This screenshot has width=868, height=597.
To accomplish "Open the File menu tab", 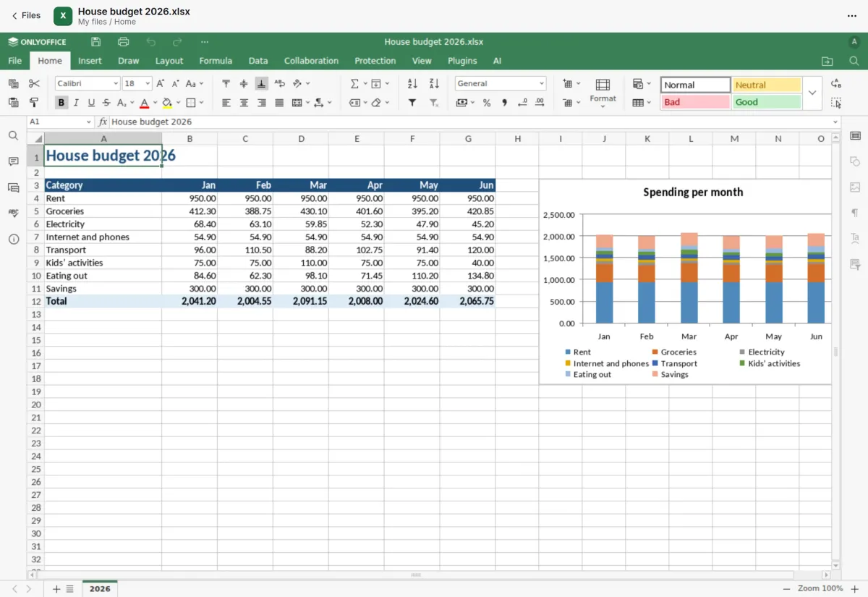I will 14,61.
